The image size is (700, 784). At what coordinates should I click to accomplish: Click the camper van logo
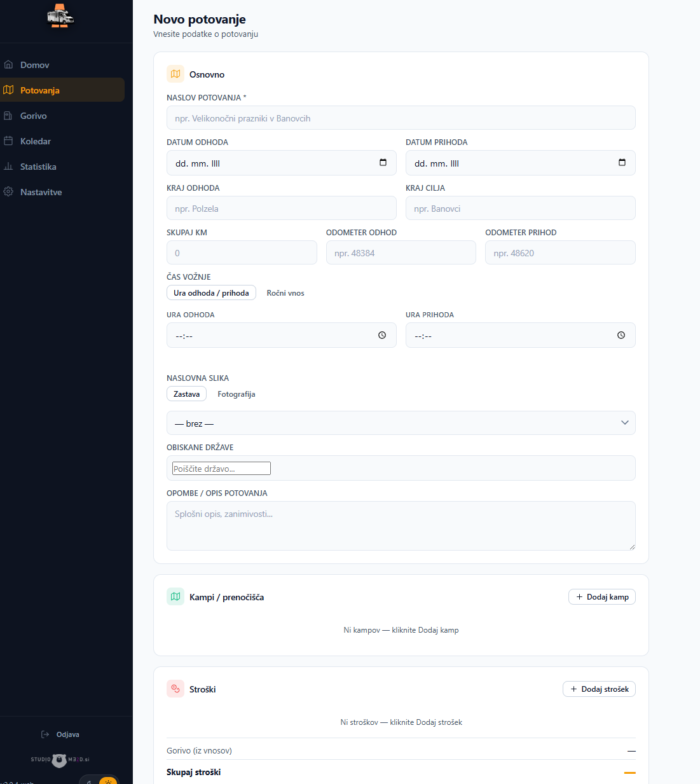click(60, 17)
